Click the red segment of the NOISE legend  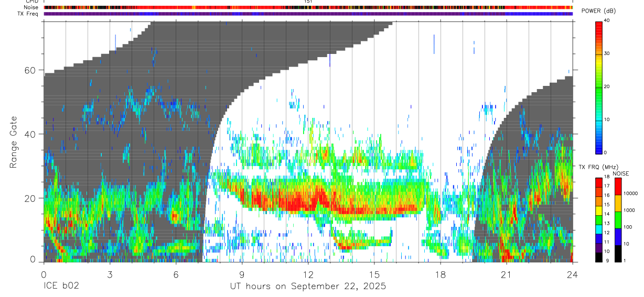[x=618, y=186]
